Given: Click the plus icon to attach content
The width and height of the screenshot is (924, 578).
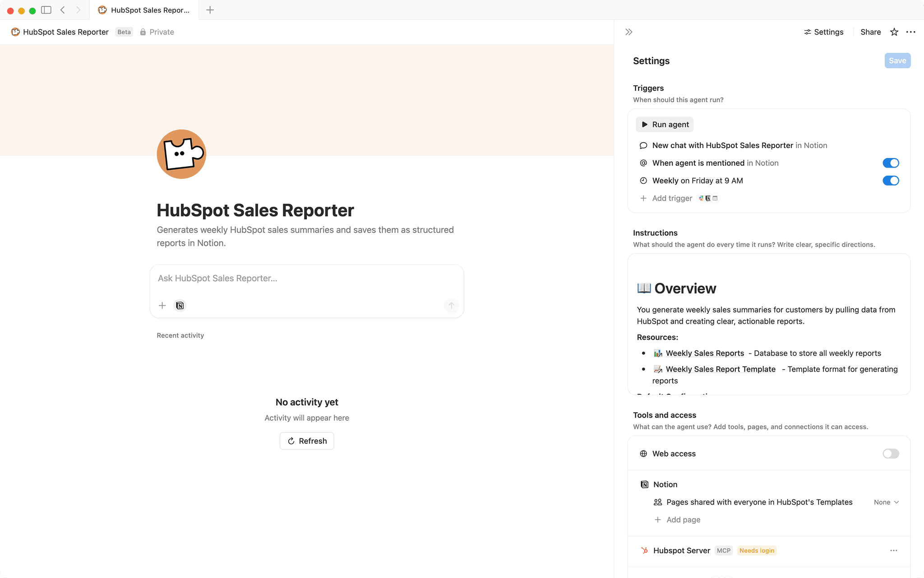Looking at the screenshot, I should pyautogui.click(x=162, y=305).
